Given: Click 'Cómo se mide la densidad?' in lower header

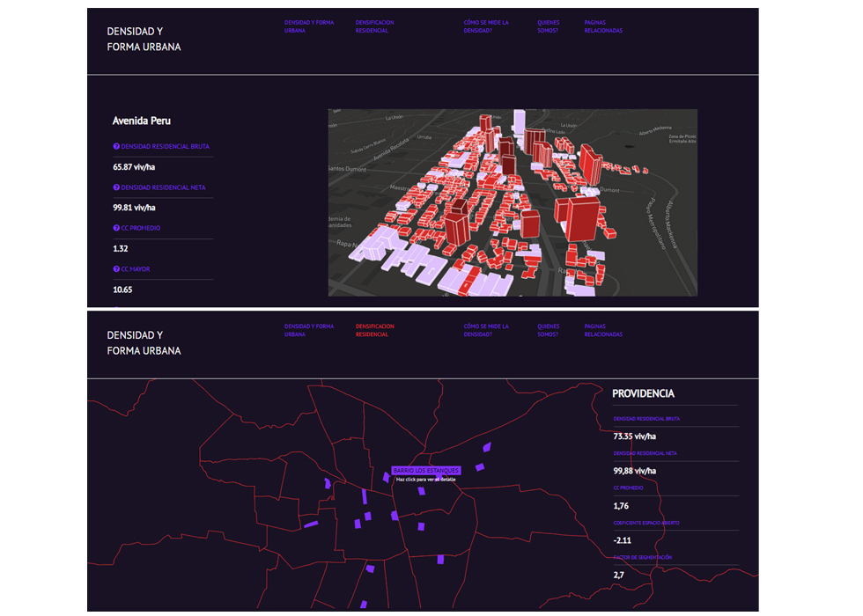Looking at the screenshot, I should click(486, 330).
